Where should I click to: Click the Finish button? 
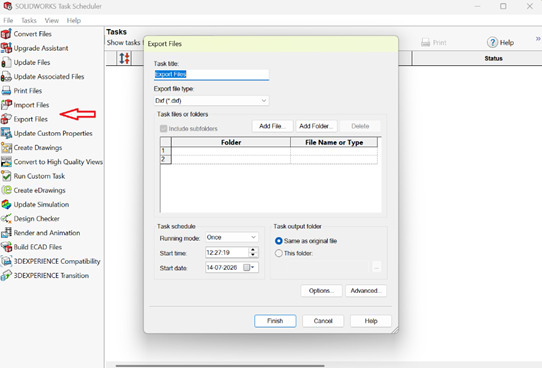[275, 321]
